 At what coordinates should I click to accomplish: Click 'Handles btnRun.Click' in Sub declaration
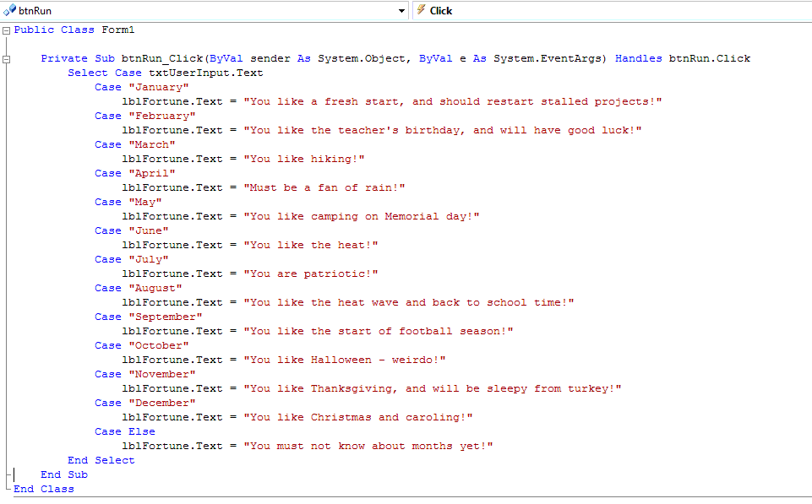click(683, 58)
